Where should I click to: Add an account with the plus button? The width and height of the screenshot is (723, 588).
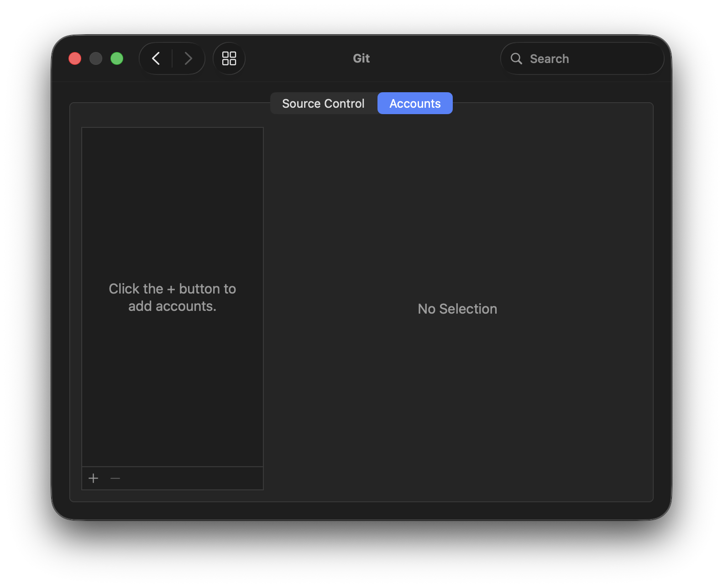point(94,478)
